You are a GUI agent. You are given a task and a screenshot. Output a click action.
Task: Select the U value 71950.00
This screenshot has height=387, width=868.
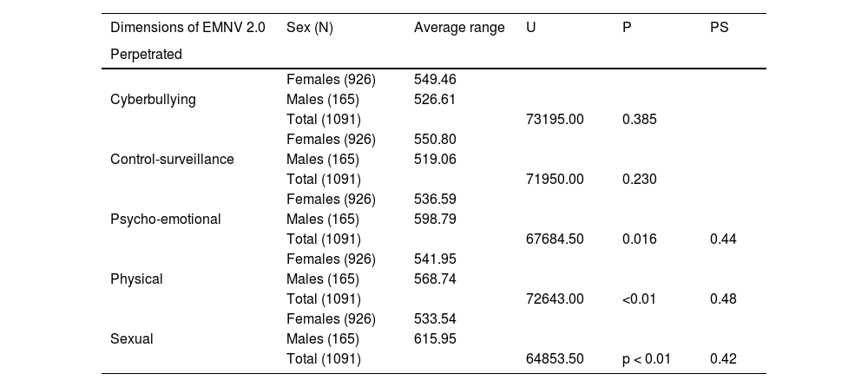point(555,179)
